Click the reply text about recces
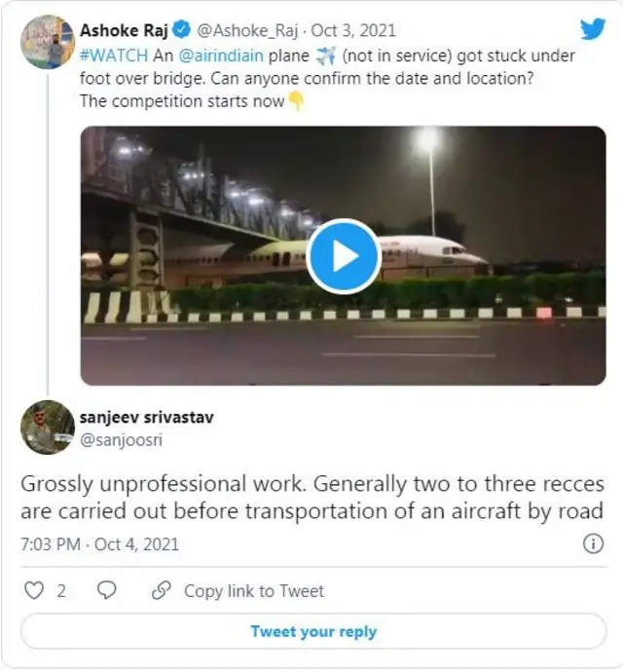Viewport: 623px width, 672px height. click(x=311, y=498)
